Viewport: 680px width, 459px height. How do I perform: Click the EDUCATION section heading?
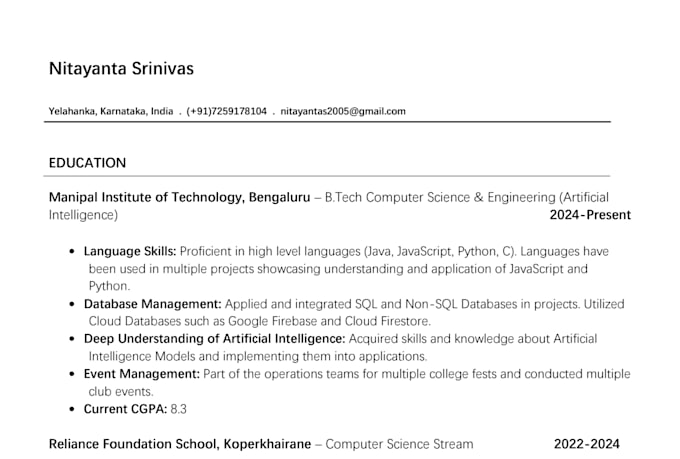tap(87, 163)
